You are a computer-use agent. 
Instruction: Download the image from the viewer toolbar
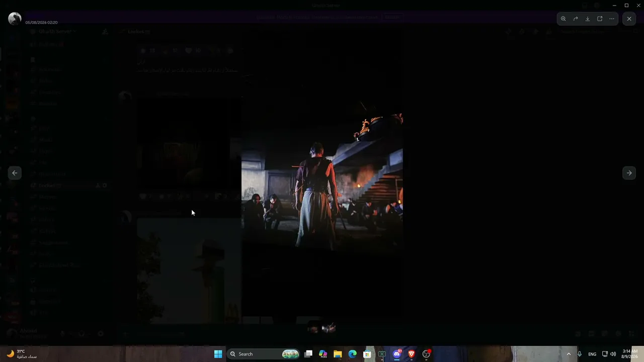click(588, 19)
